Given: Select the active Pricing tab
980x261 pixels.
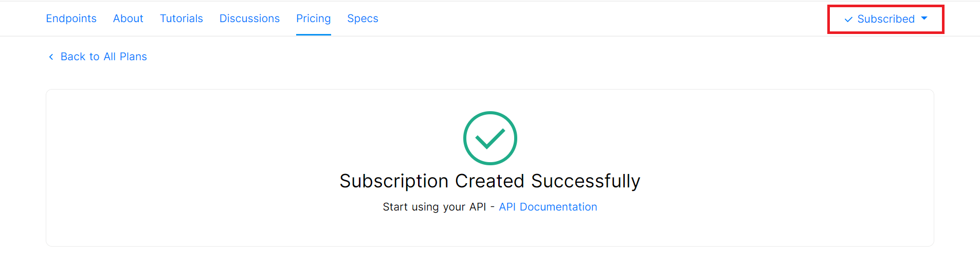Looking at the screenshot, I should pos(313,19).
